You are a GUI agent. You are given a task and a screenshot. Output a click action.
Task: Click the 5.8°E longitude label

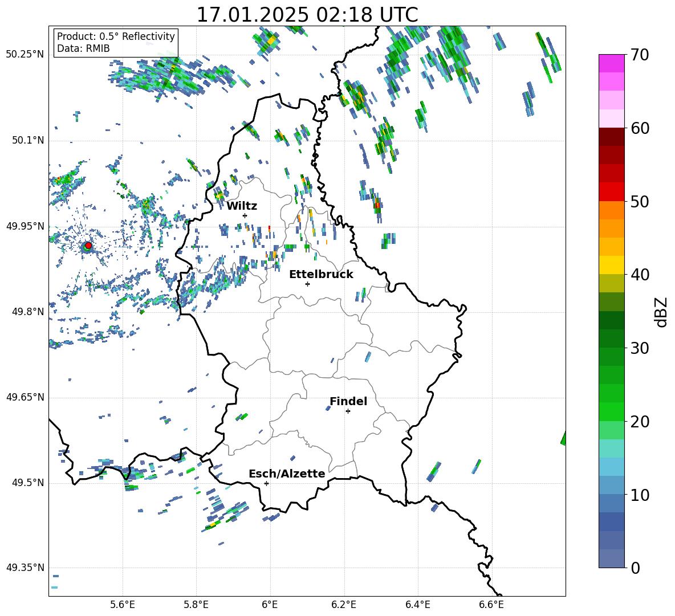[196, 605]
